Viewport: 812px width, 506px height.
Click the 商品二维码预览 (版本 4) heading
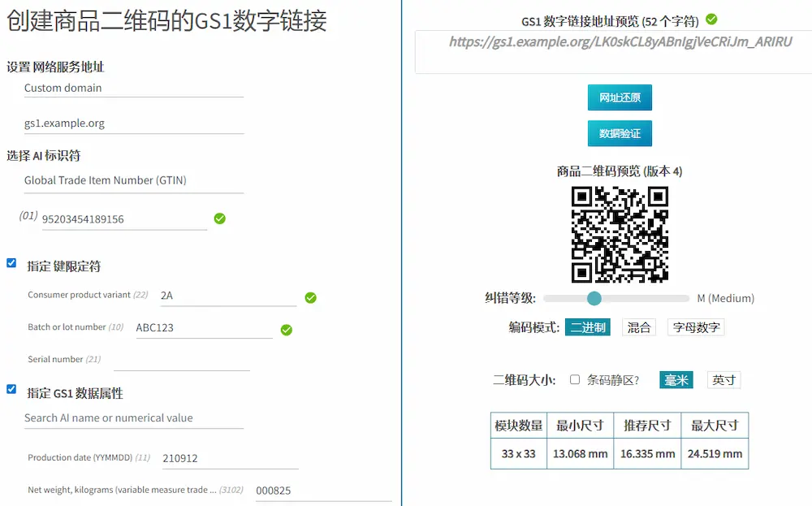[x=620, y=171]
